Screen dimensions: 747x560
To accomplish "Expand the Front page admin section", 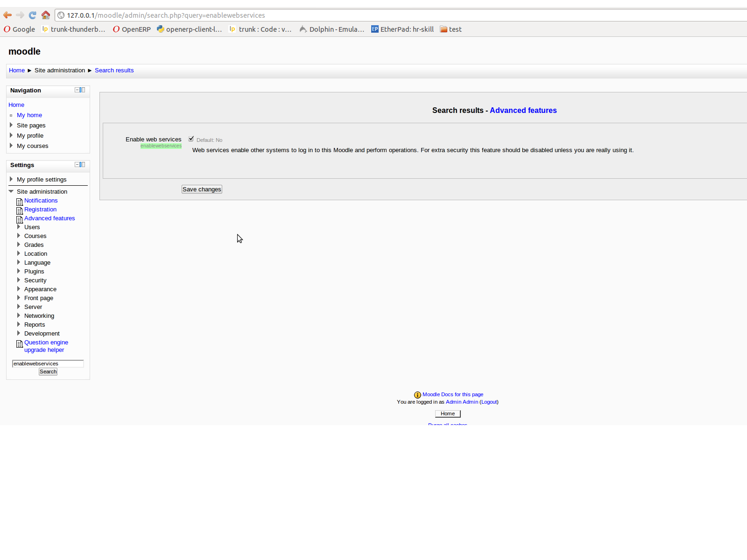I will tap(19, 298).
